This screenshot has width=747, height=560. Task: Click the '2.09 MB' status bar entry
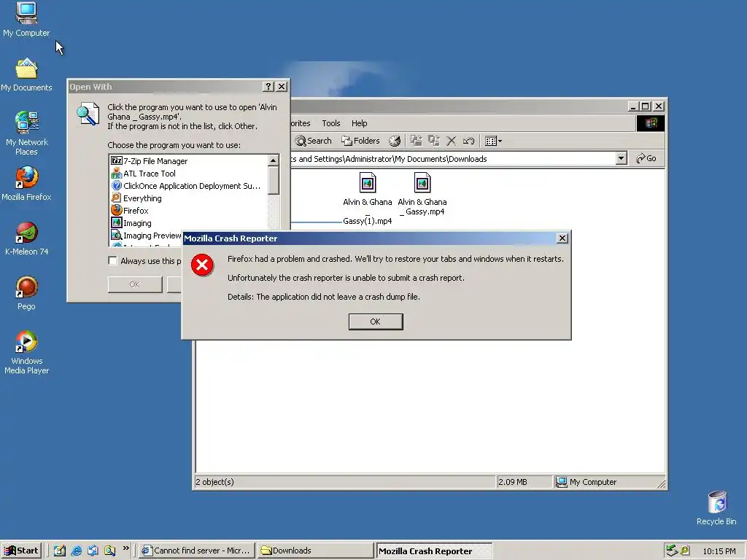click(x=513, y=482)
